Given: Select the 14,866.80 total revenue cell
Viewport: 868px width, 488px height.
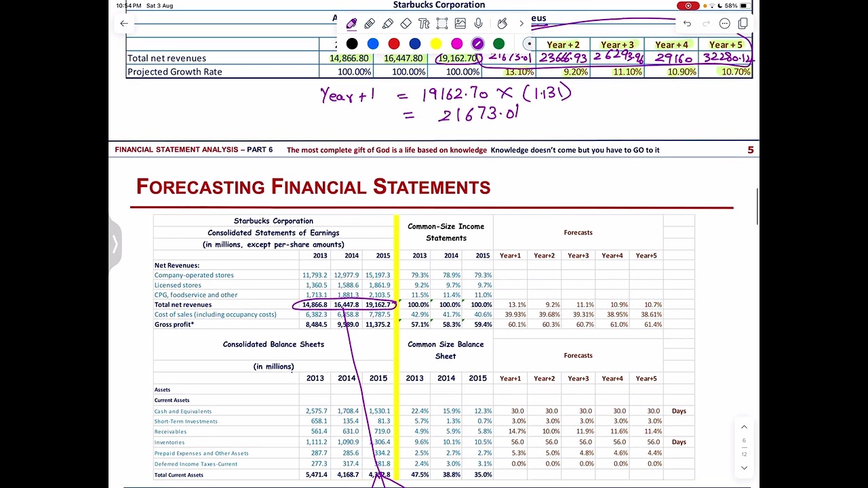Looking at the screenshot, I should pos(349,58).
